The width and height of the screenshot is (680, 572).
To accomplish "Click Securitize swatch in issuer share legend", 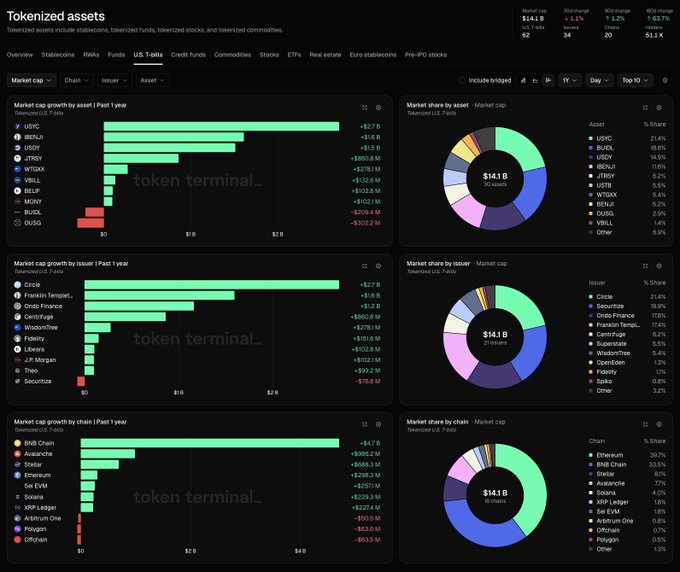I will pyautogui.click(x=590, y=306).
